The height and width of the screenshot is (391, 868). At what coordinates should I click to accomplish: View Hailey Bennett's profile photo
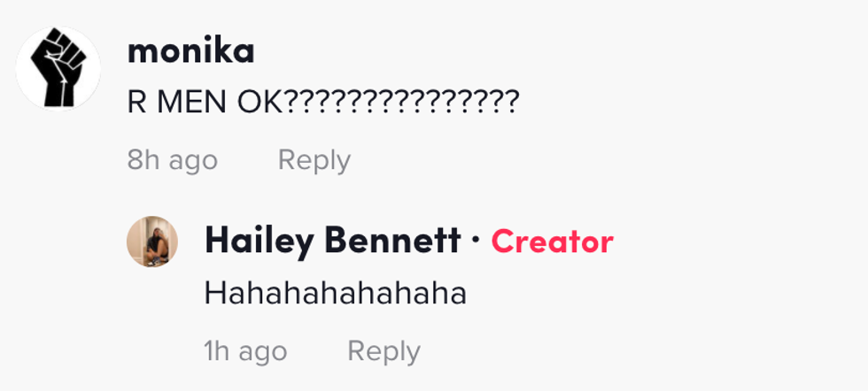pos(152,241)
